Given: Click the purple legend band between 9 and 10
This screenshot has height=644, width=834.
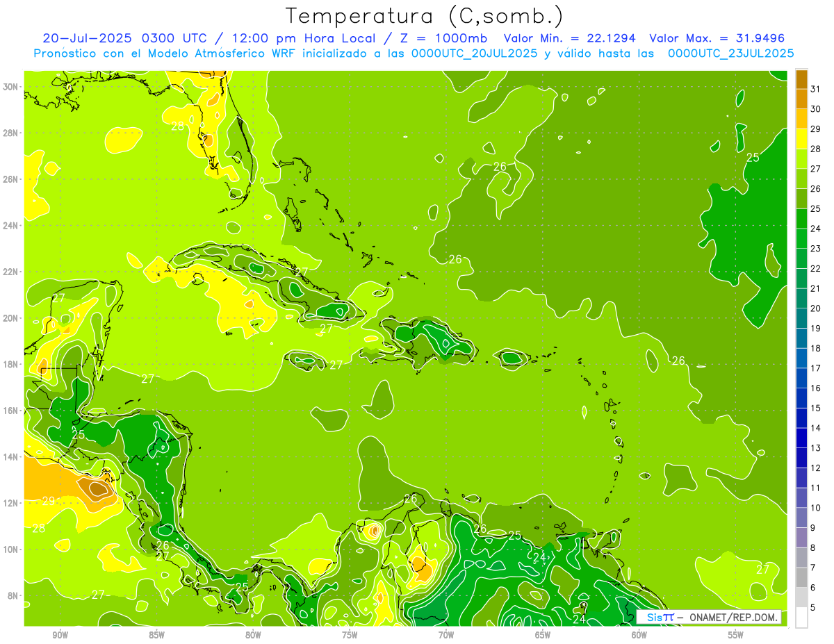Looking at the screenshot, I should 801,518.
